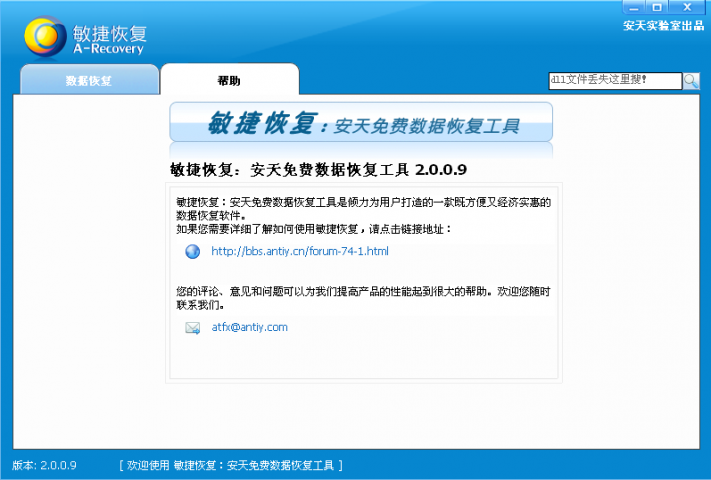
Task: Open the atfx@antiy.com email link
Action: (x=249, y=327)
